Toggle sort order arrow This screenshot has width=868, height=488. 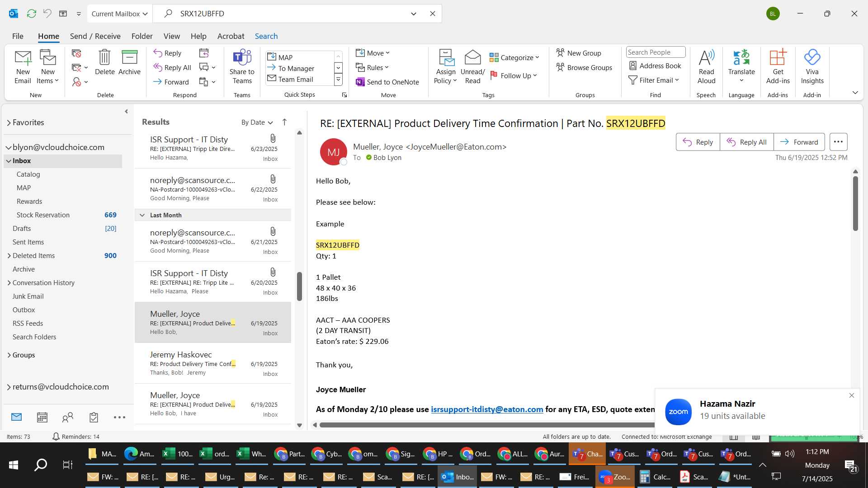284,122
